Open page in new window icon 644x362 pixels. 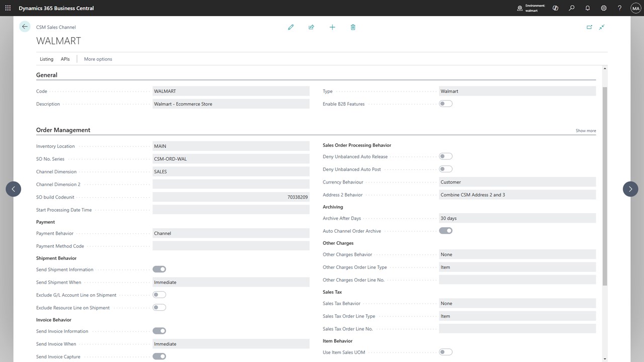589,27
